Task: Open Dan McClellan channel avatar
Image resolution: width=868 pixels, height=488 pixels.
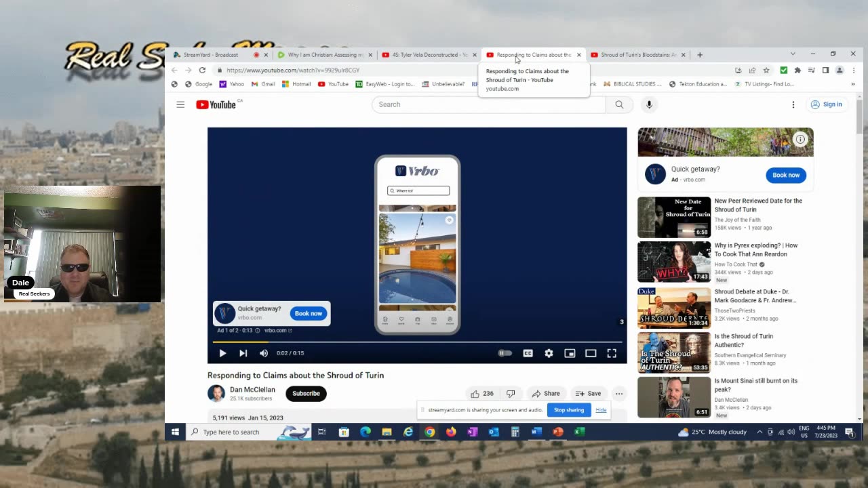Action: pos(216,393)
